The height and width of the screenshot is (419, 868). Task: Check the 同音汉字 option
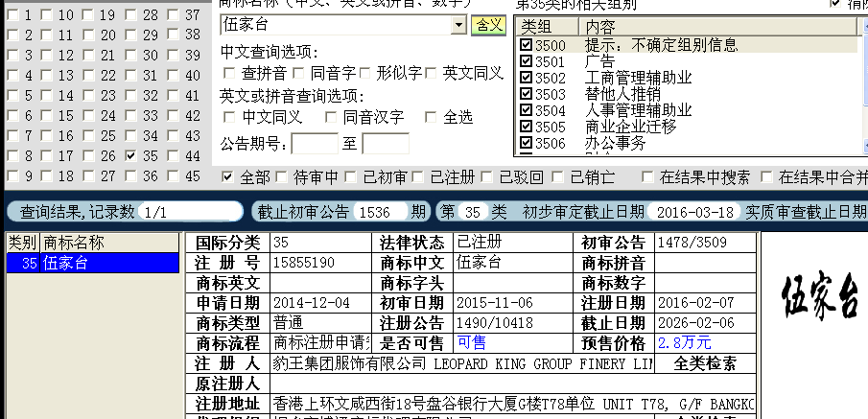coord(331,117)
